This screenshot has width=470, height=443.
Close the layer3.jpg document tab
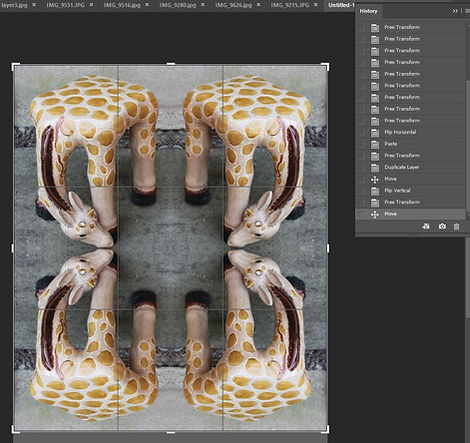34,5
